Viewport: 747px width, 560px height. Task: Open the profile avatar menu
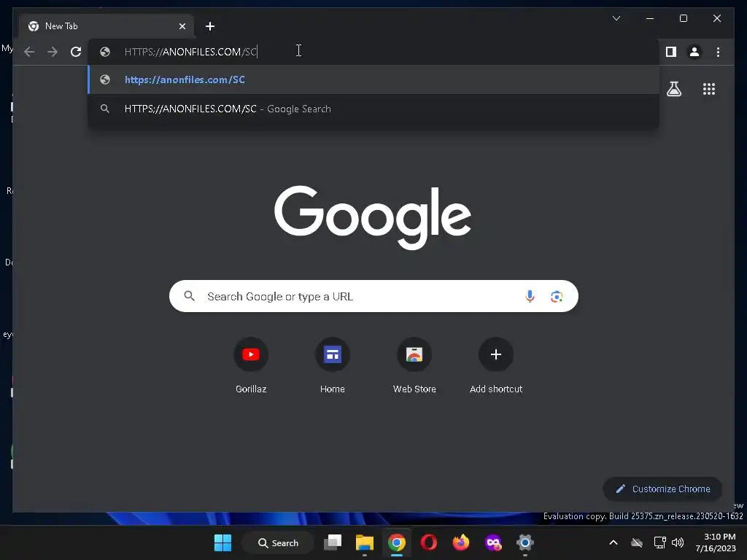pos(694,52)
